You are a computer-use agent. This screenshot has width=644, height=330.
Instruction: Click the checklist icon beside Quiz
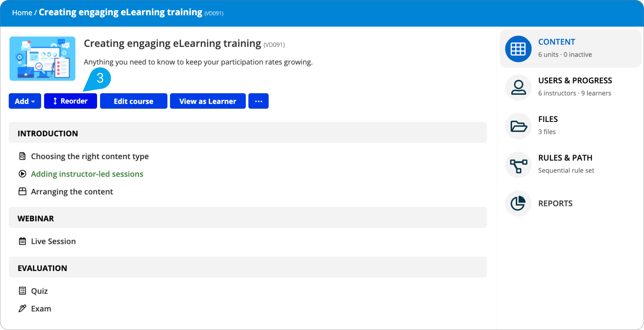(22, 291)
